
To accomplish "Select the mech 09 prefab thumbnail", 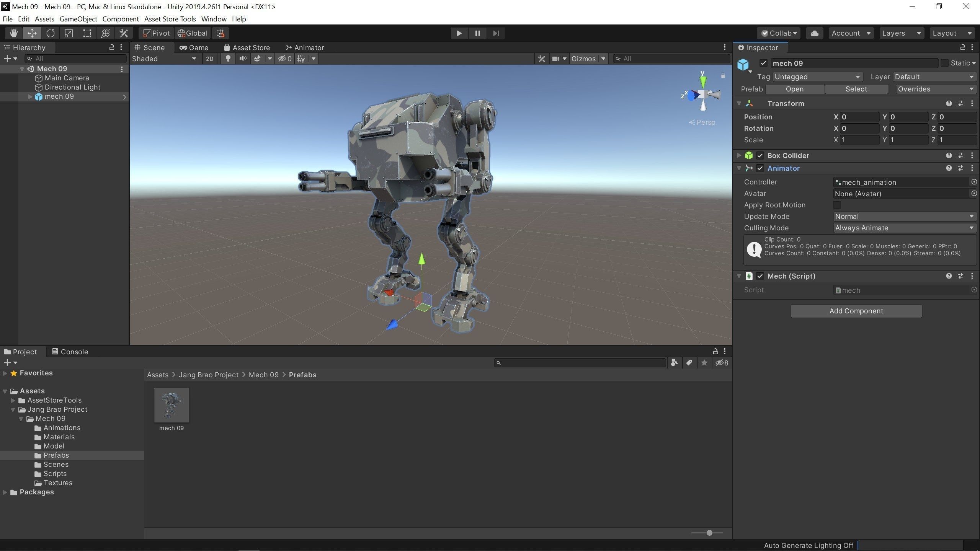I will (171, 405).
